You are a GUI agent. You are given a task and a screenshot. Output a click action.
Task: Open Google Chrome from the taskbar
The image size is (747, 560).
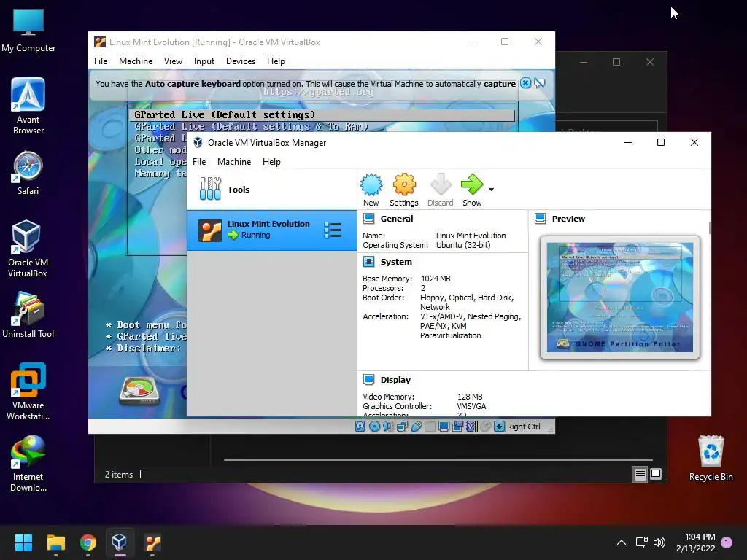[x=88, y=542]
